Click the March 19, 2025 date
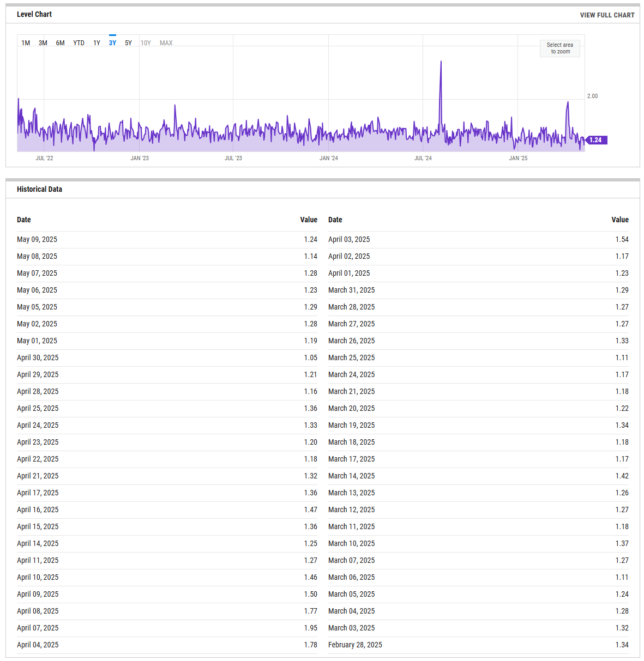 pos(352,425)
